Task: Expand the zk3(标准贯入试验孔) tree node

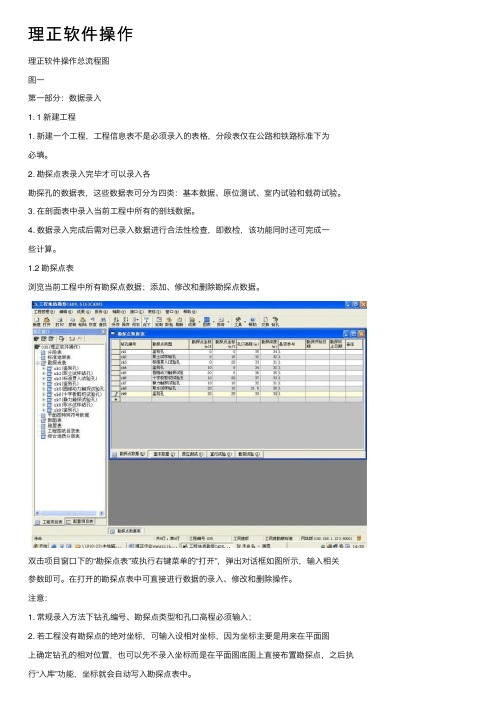Action: coord(44,379)
